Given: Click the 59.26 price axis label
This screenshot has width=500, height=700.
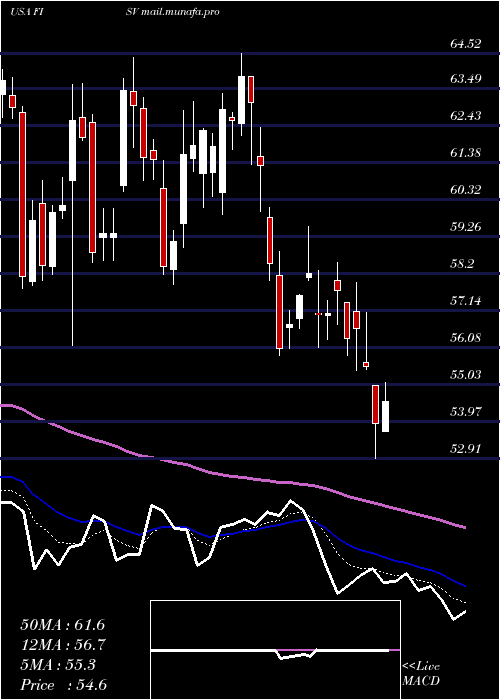Looking at the screenshot, I should tap(466, 227).
